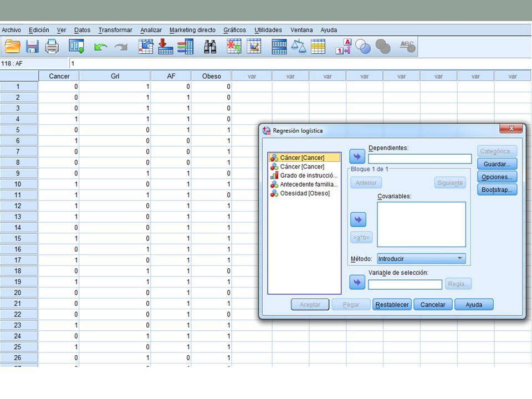Screen dimensions: 532x399
Task: Undo the last action with the green arrow
Action: (x=100, y=47)
